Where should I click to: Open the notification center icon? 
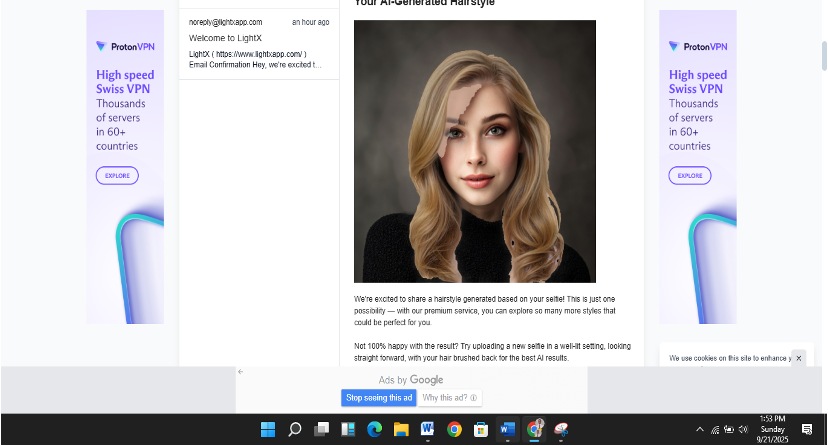tap(807, 430)
